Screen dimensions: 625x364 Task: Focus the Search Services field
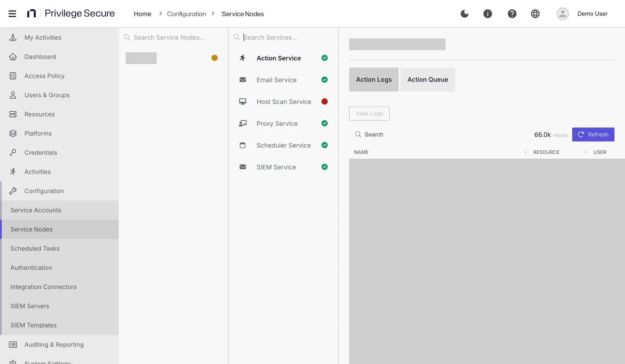point(284,37)
